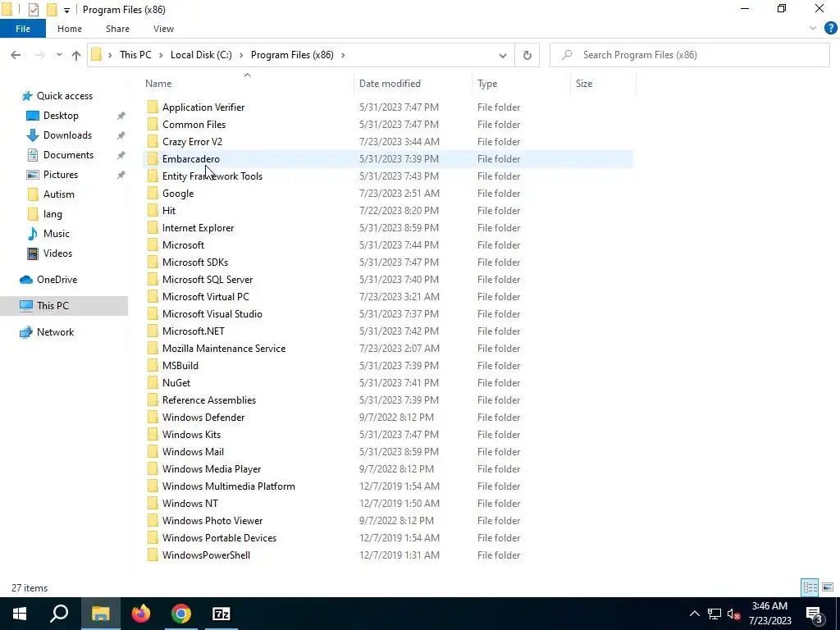Open Customize Quick Access Toolbar dropdown

tap(66, 10)
